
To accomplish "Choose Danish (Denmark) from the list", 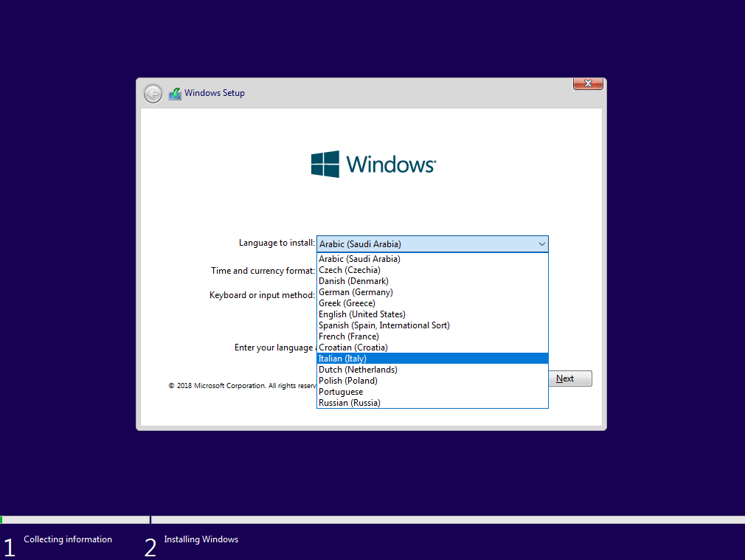I will (432, 281).
